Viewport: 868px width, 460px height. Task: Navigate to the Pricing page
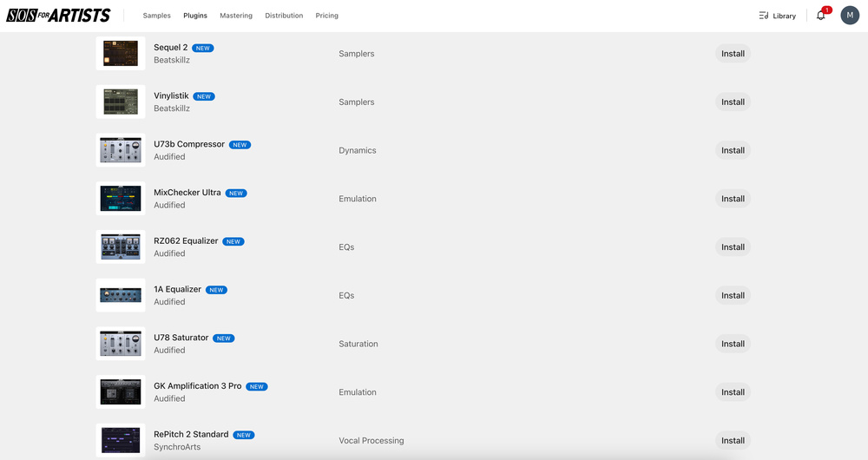(327, 16)
